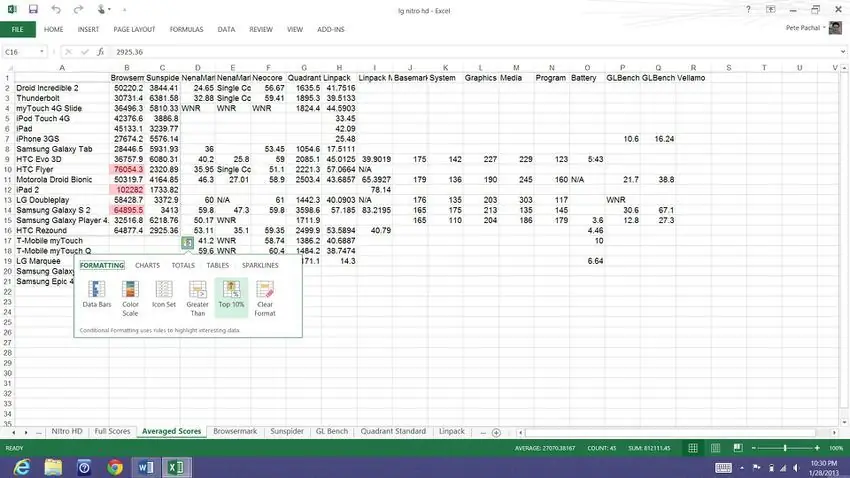
Task: Redo the last action
Action: (79, 9)
